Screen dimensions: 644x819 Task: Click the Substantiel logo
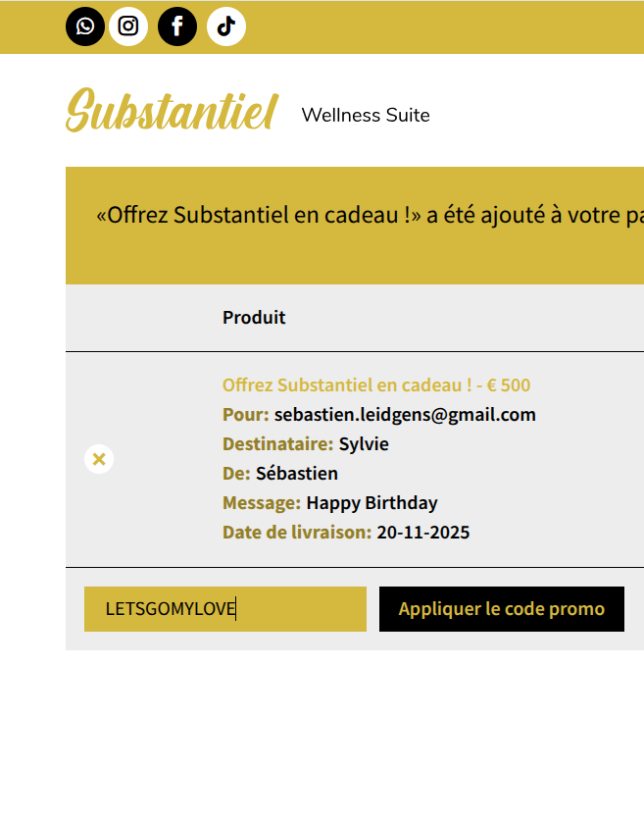(x=173, y=113)
